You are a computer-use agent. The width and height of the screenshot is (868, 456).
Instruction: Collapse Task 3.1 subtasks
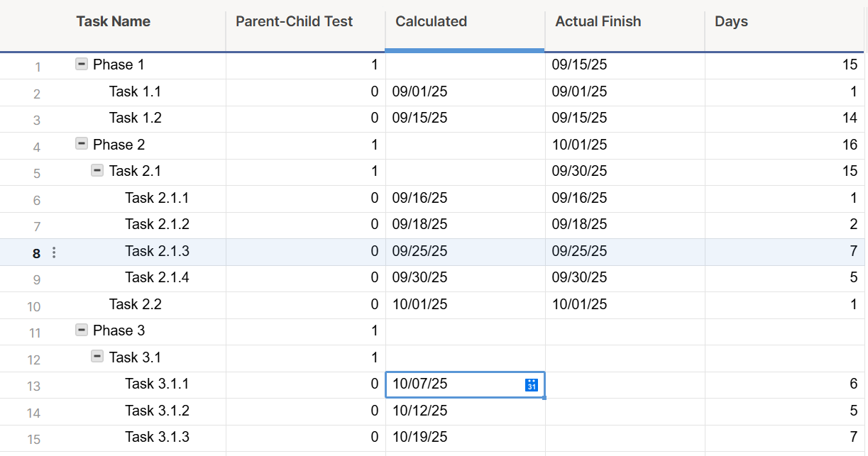98,357
